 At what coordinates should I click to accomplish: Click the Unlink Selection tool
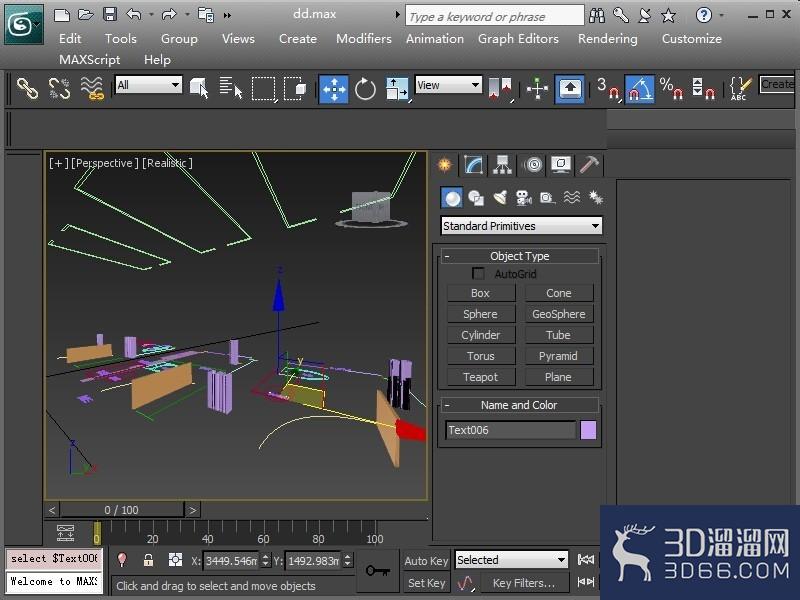tap(59, 89)
